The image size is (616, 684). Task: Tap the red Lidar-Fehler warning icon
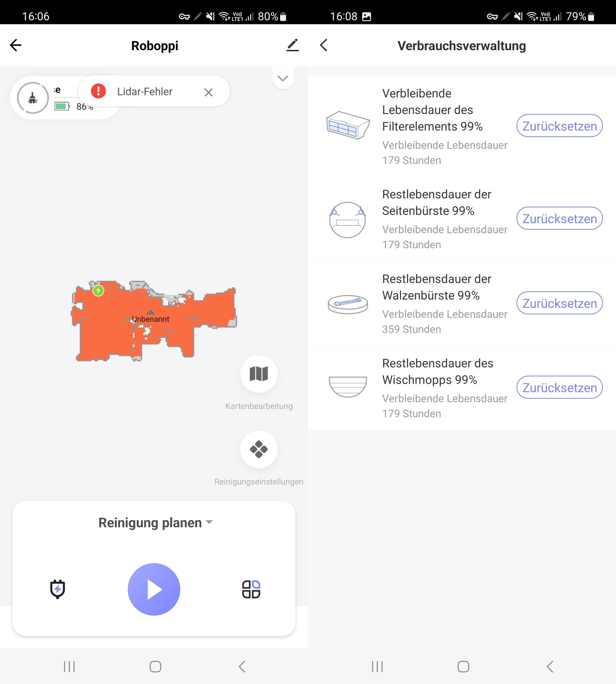pos(98,91)
